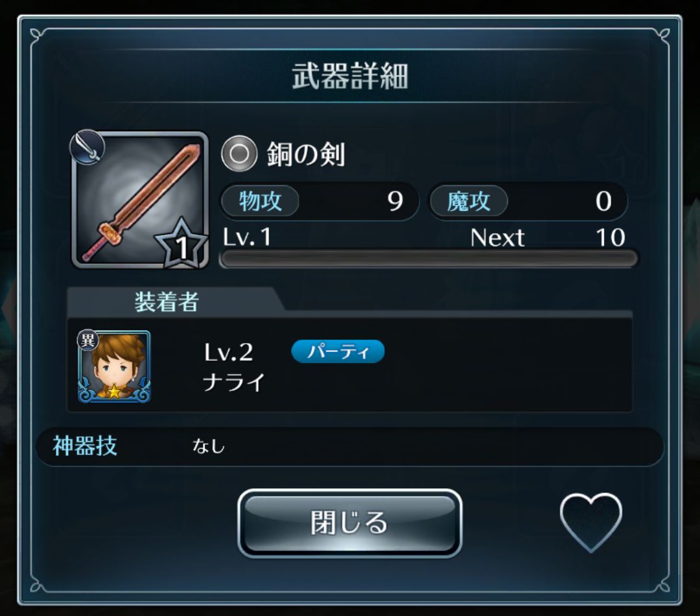Click the 異 badge on character portrait

coord(87,341)
